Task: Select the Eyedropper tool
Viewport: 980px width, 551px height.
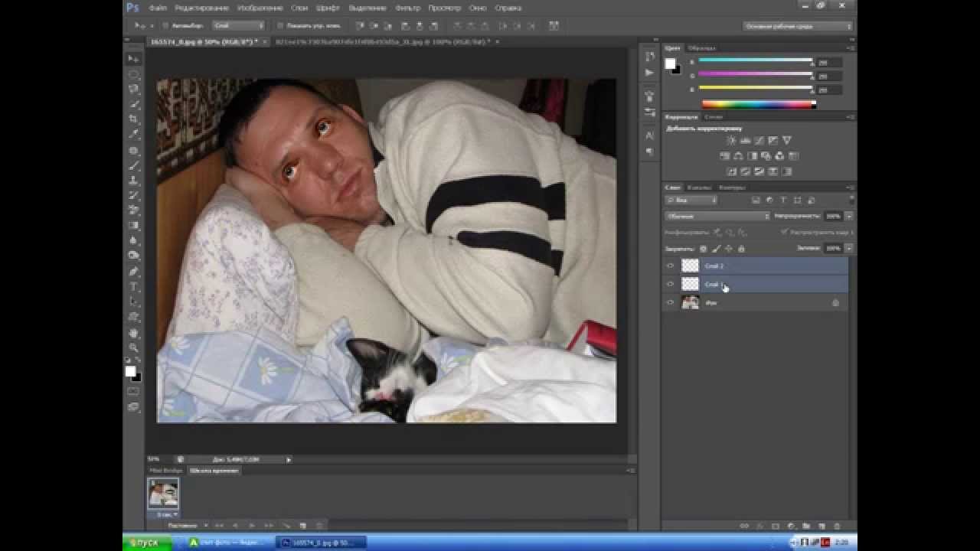Action: pos(134,135)
